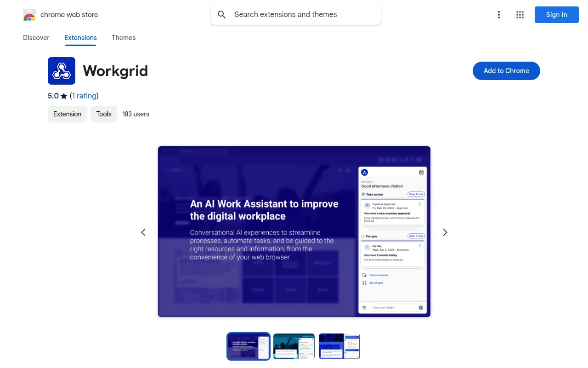Screen dimensions: 588x368
Task: Click the star rating icon
Action: tap(64, 96)
